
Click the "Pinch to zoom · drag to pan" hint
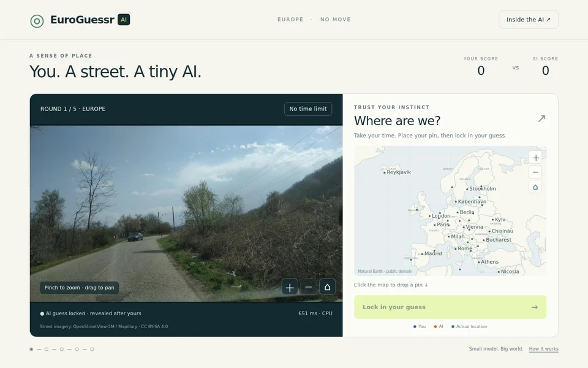tap(79, 288)
